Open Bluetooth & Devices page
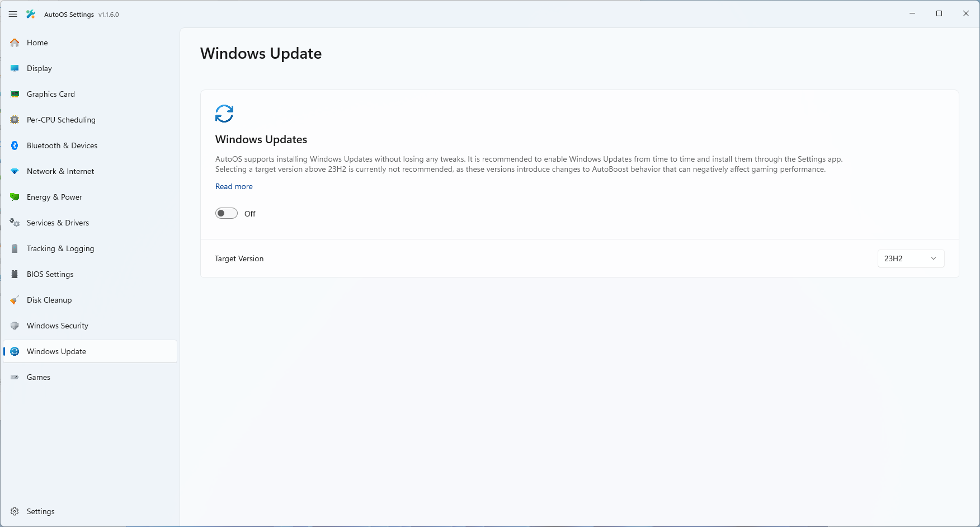This screenshot has height=527, width=980. (90, 145)
